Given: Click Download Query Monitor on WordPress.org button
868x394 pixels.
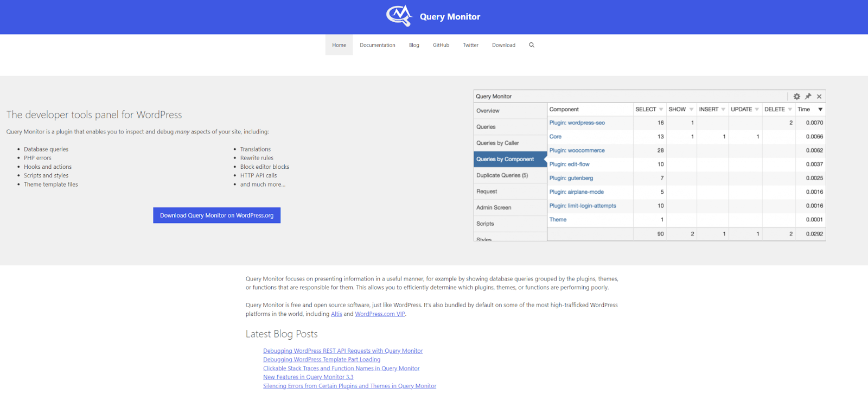Looking at the screenshot, I should pyautogui.click(x=216, y=215).
